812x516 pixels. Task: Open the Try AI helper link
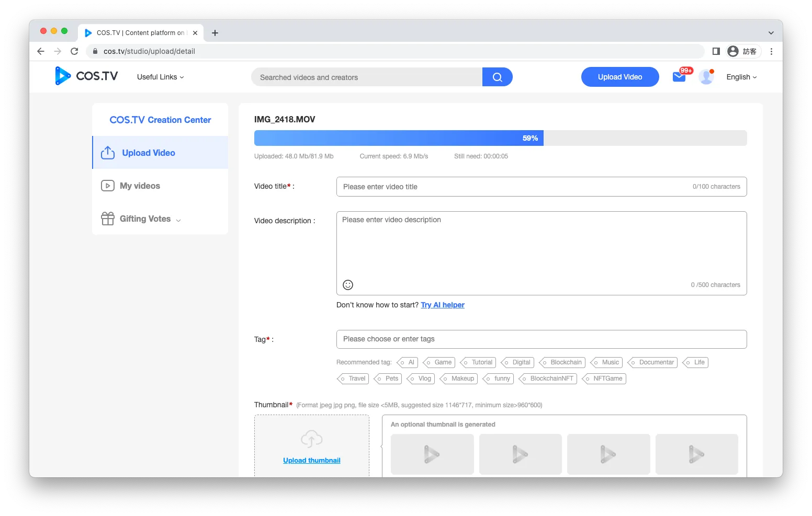pos(443,305)
